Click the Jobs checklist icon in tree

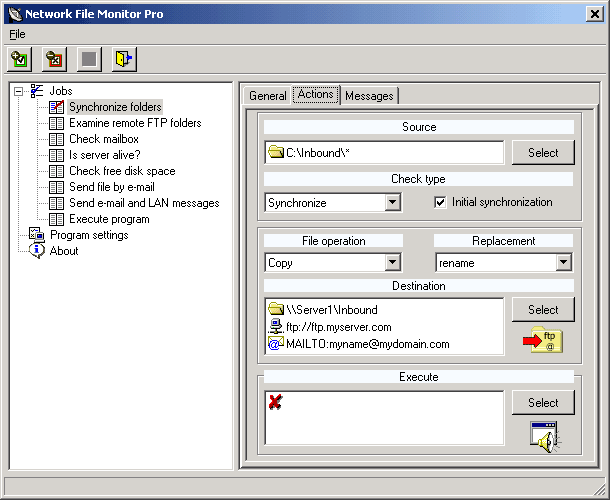point(37,91)
